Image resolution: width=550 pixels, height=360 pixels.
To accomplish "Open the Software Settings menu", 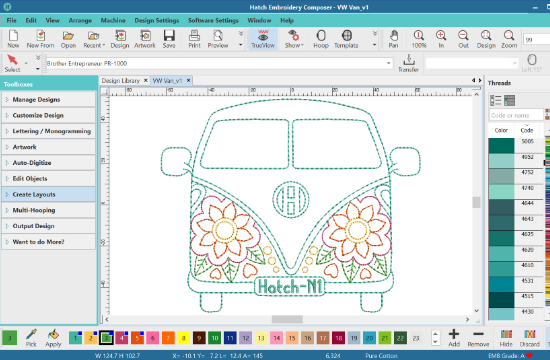I will pyautogui.click(x=213, y=20).
